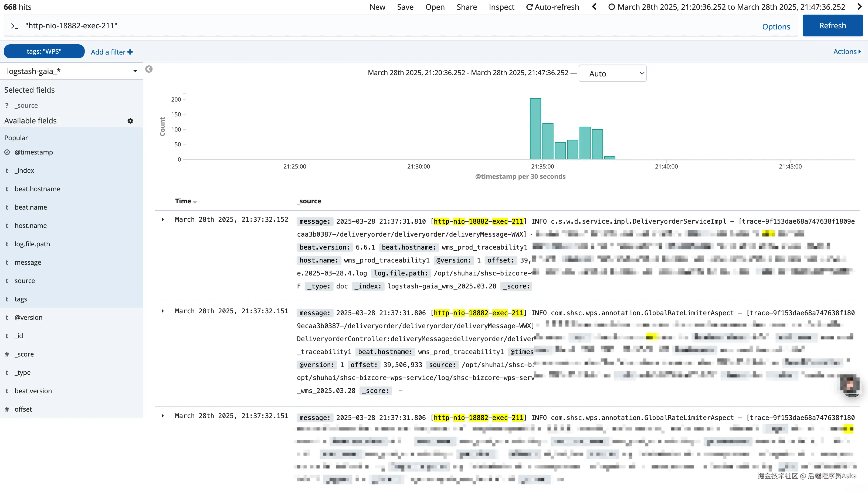This screenshot has height=491, width=868.
Task: Click the hash icon beside offset field
Action: pos(7,409)
